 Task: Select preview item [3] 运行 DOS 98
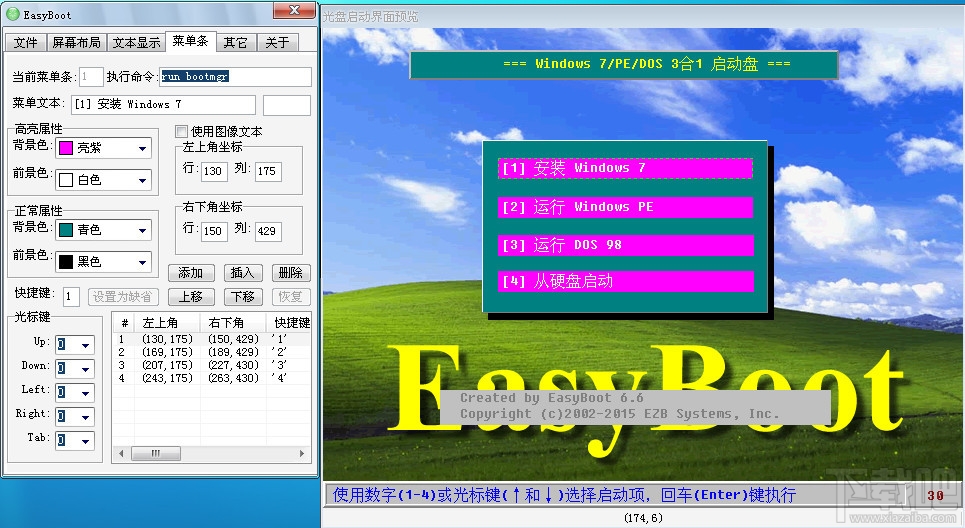(x=625, y=245)
